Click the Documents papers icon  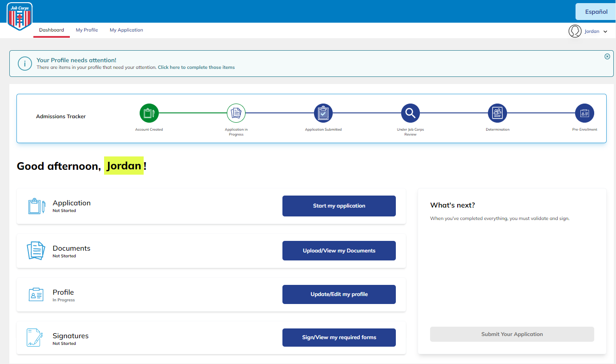(36, 251)
